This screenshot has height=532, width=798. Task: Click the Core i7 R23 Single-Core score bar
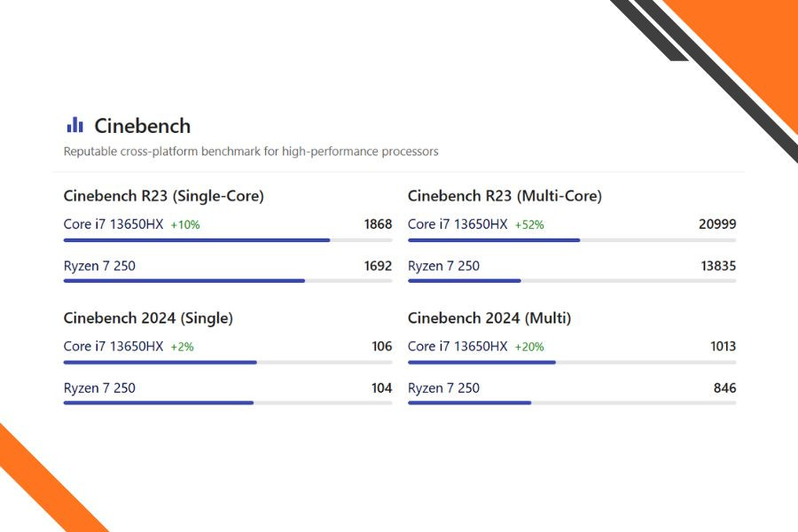tap(197, 240)
